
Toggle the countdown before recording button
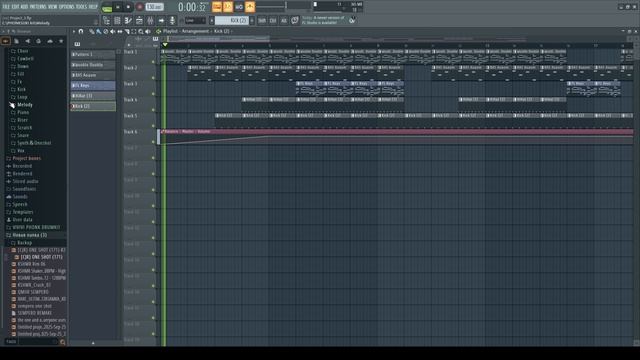pyautogui.click(x=228, y=7)
